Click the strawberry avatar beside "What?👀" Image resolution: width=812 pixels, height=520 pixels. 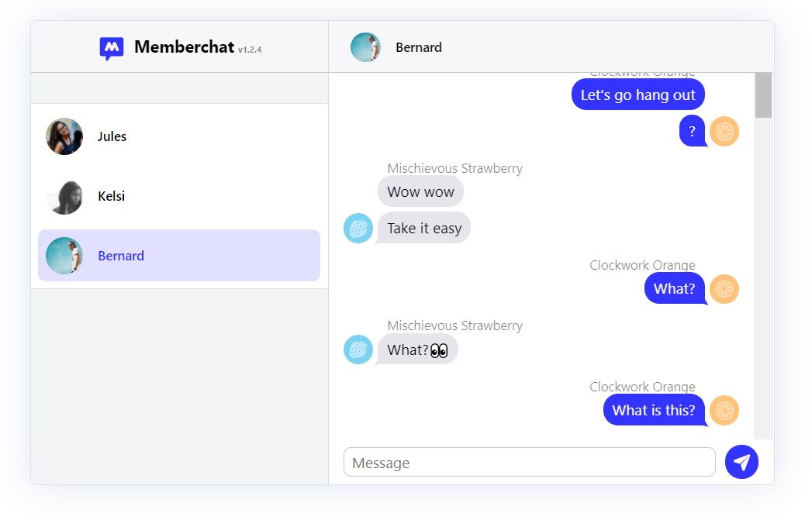(358, 350)
